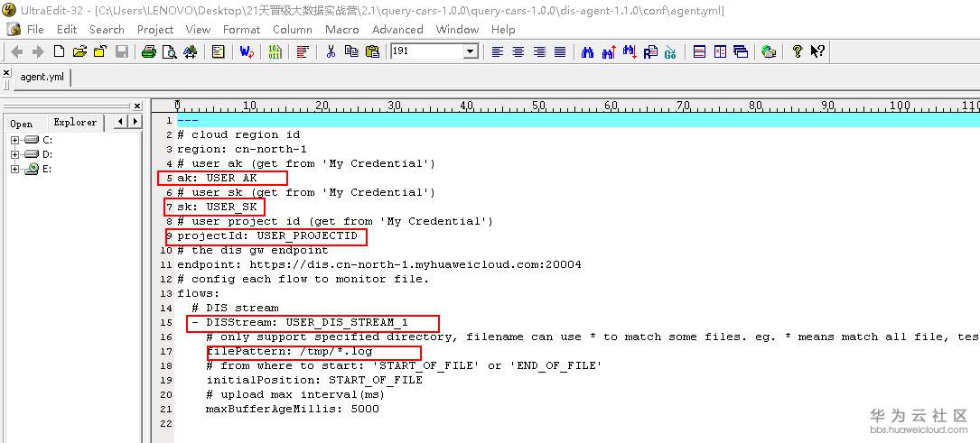Save the file with floppy disk icon
The image size is (980, 443).
click(121, 51)
